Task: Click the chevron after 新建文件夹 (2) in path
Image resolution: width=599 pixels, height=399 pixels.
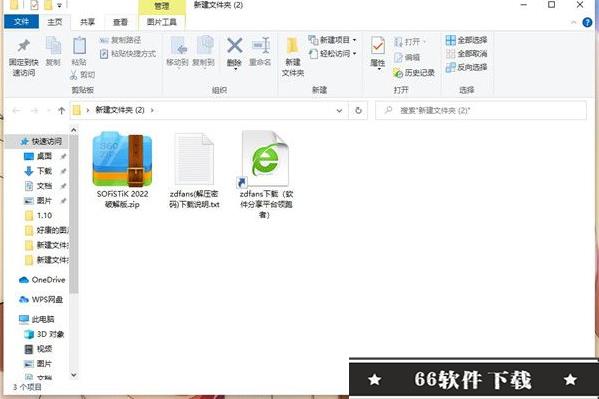Action: point(152,110)
